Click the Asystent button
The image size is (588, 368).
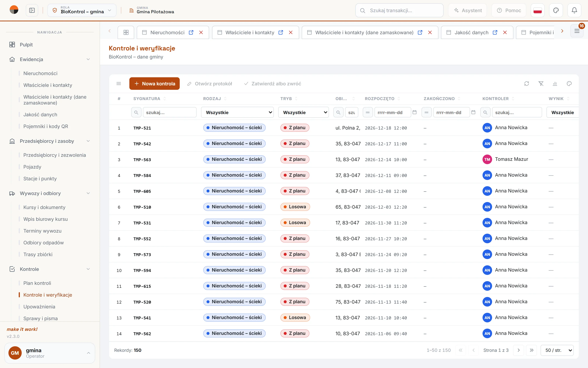(x=467, y=10)
